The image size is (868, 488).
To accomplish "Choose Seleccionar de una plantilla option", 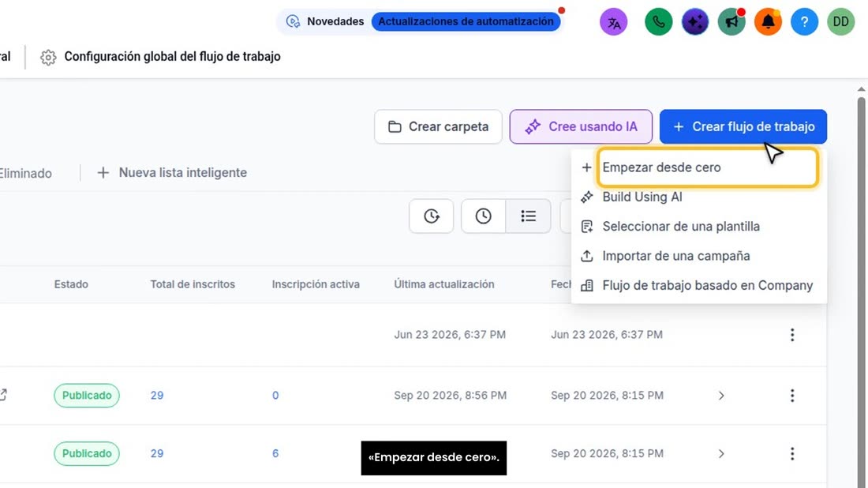I will tap(698, 227).
